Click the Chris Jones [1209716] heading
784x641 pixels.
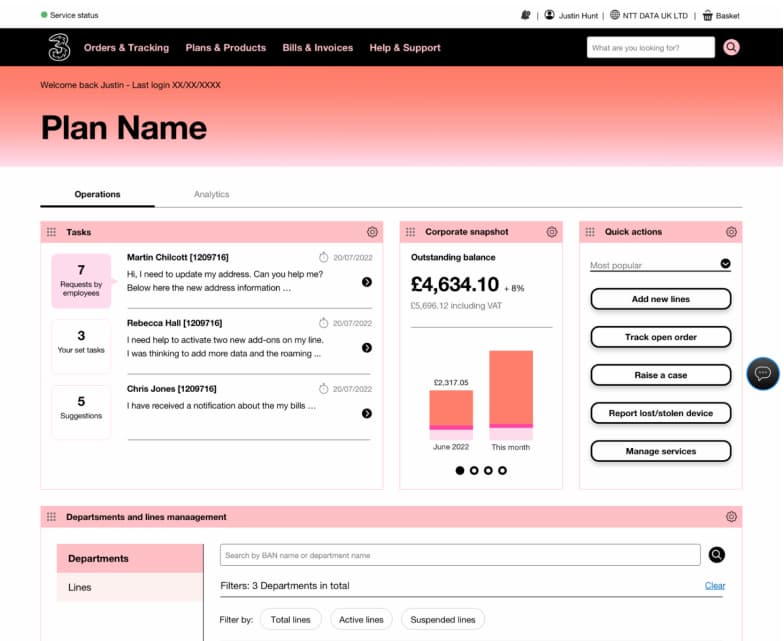(172, 388)
